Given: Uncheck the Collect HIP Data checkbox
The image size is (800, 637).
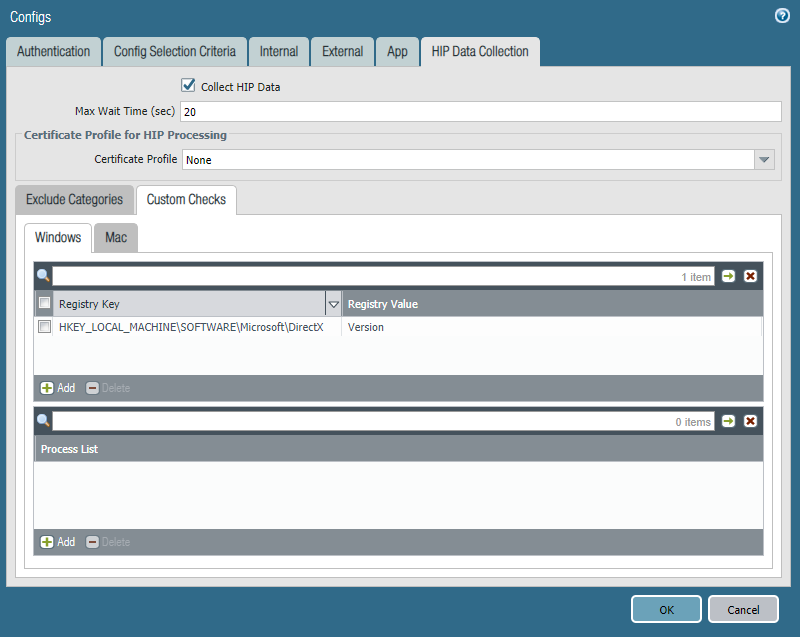Looking at the screenshot, I should coord(187,86).
